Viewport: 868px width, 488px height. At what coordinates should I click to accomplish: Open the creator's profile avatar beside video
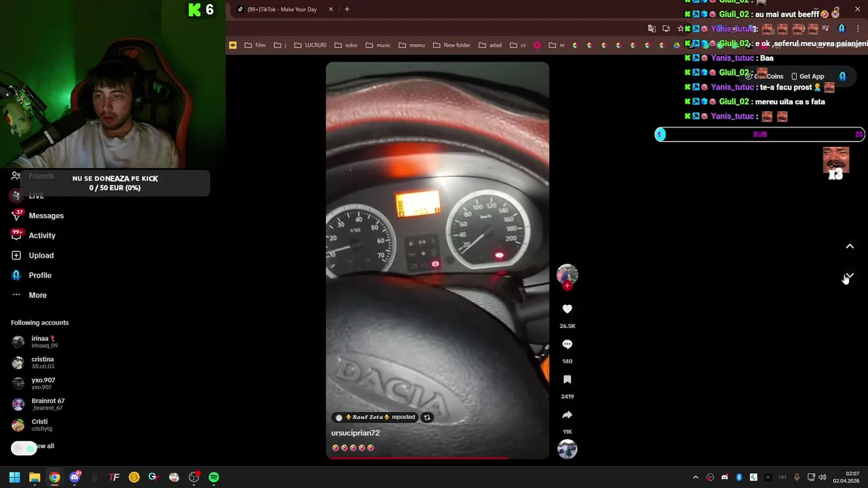pos(568,274)
